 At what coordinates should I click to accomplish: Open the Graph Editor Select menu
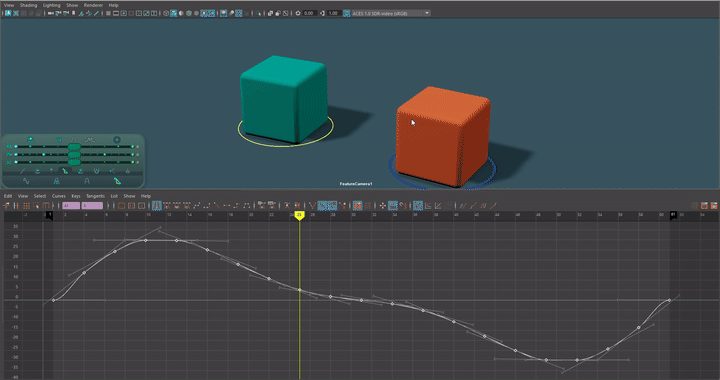click(40, 196)
